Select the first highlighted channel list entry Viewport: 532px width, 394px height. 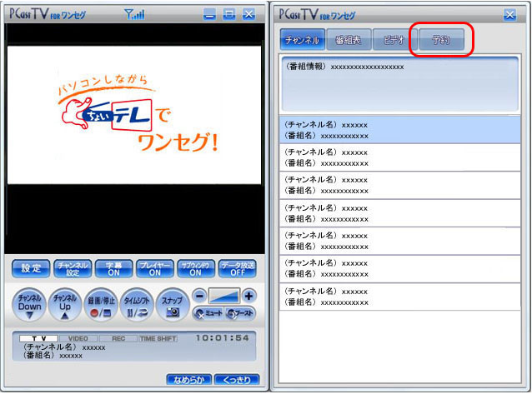tap(399, 129)
